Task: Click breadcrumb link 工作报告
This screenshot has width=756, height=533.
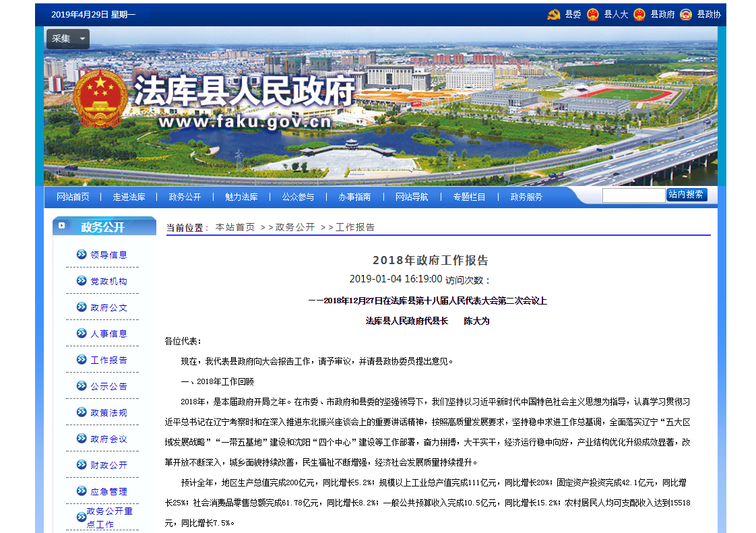Action: tap(355, 227)
